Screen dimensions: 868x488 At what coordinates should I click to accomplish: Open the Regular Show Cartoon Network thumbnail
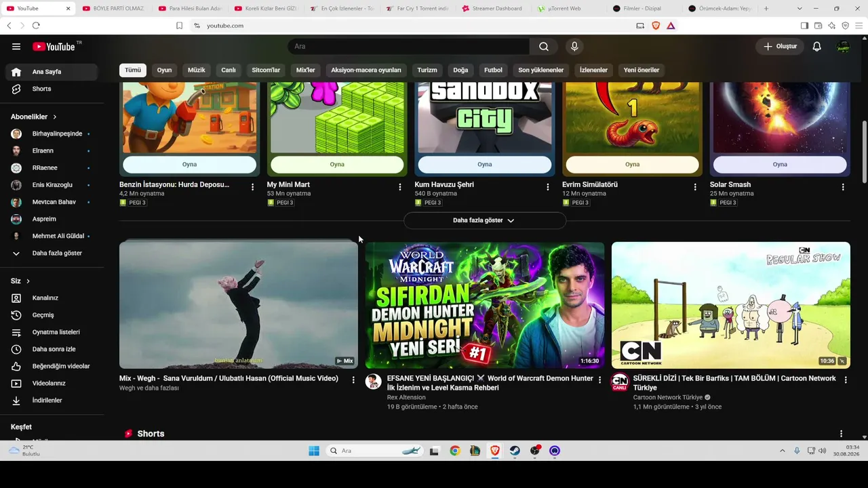(731, 305)
